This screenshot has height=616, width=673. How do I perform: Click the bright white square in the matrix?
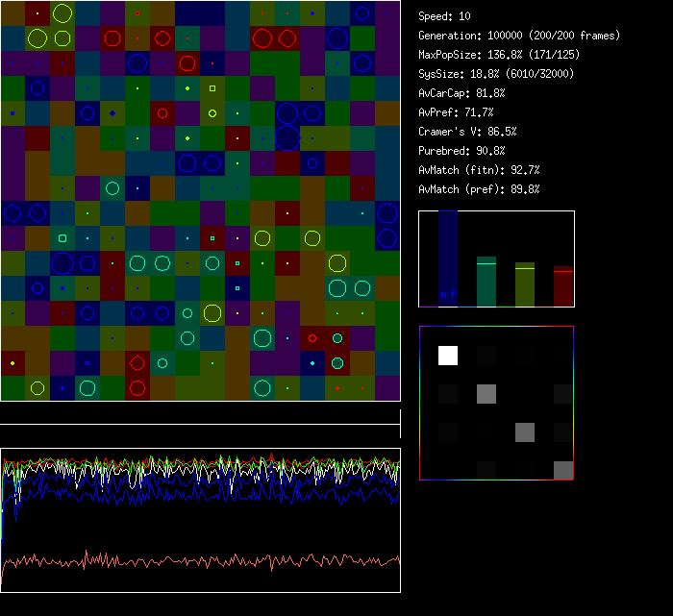(x=448, y=356)
